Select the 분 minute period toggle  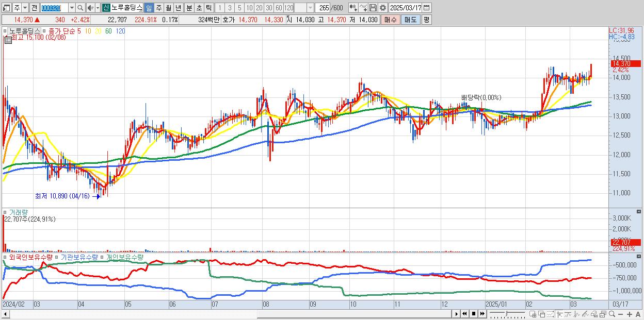[x=189, y=8]
